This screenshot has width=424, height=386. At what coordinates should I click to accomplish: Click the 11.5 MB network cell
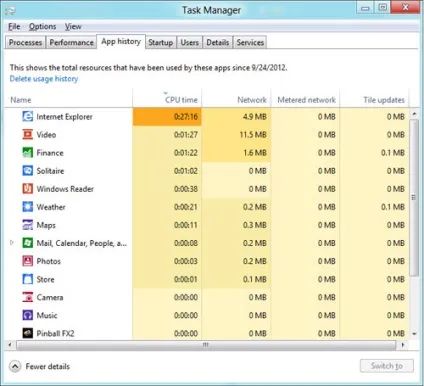click(x=236, y=135)
